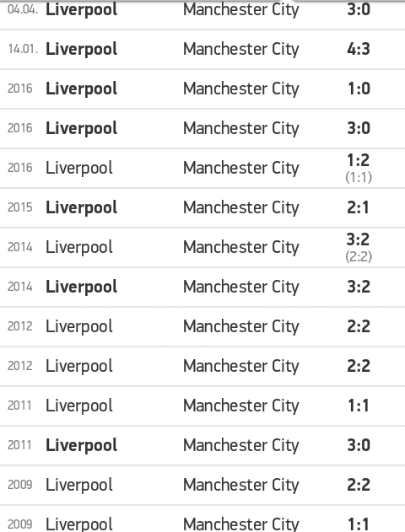Screen dimensions: 405x532
Task: Select the 2016 match with 1:0 score
Action: (202, 89)
